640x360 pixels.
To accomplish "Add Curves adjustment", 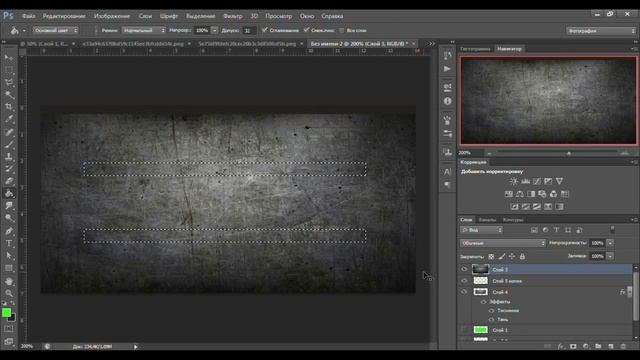I will [537, 181].
